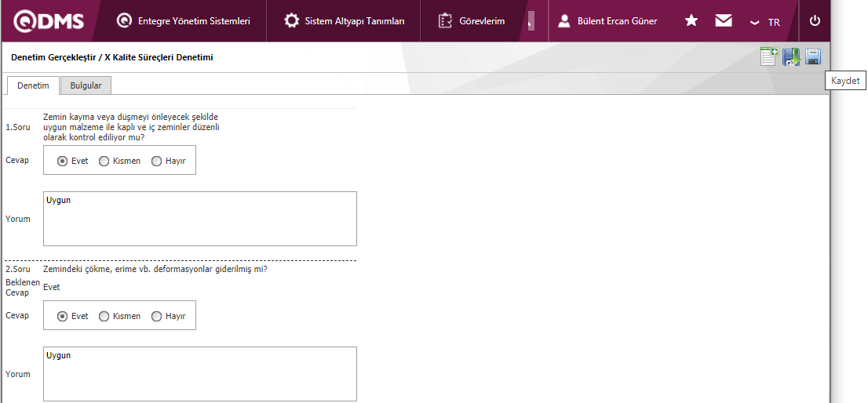Click the add finding list icon
This screenshot has width=868, height=403.
click(x=769, y=57)
